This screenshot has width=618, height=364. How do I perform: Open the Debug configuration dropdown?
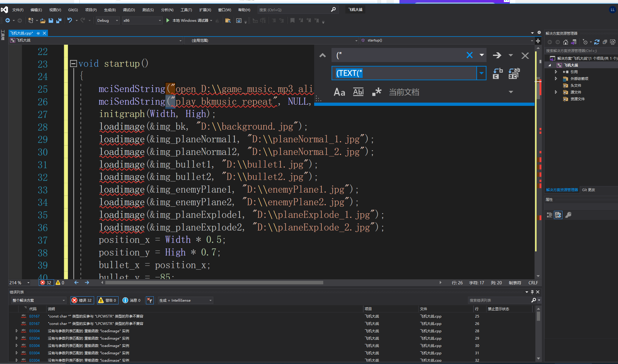click(x=108, y=20)
